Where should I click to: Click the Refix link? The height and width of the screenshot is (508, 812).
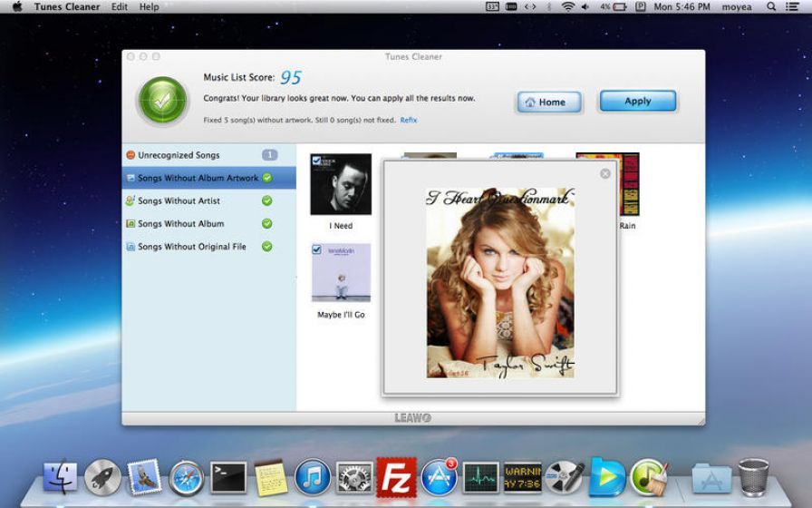pos(408,120)
